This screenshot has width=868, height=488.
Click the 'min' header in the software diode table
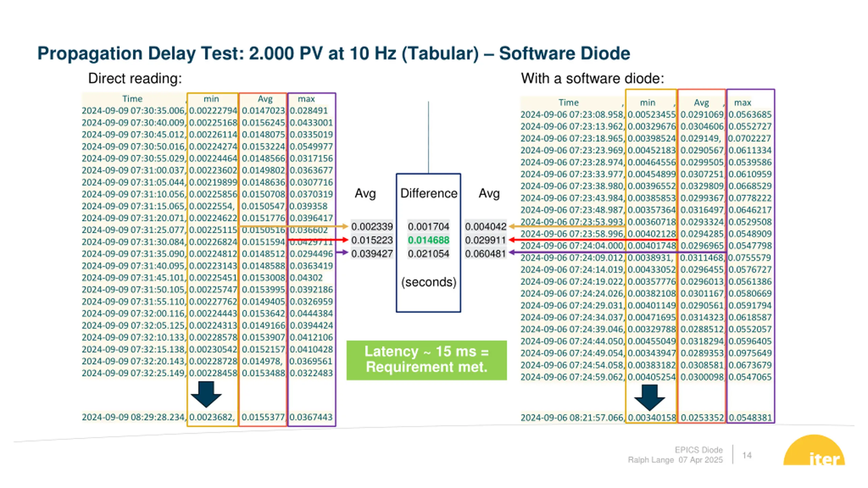click(647, 102)
